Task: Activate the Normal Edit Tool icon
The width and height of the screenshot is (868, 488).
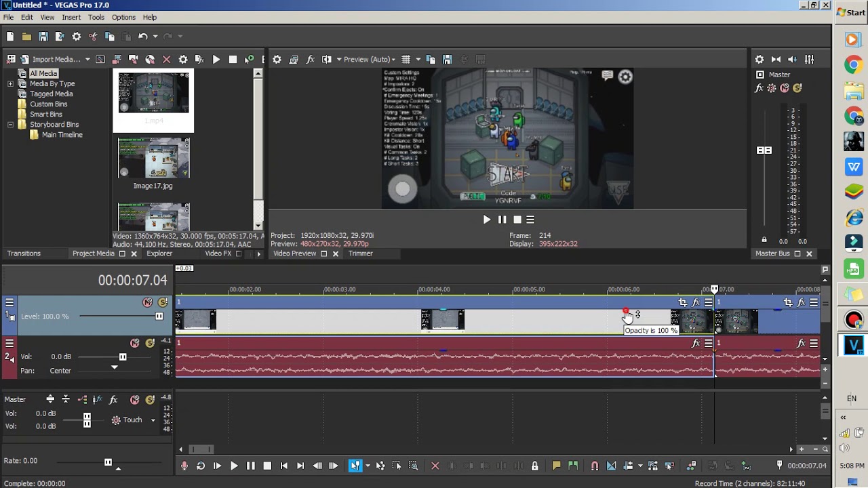Action: pos(355,466)
